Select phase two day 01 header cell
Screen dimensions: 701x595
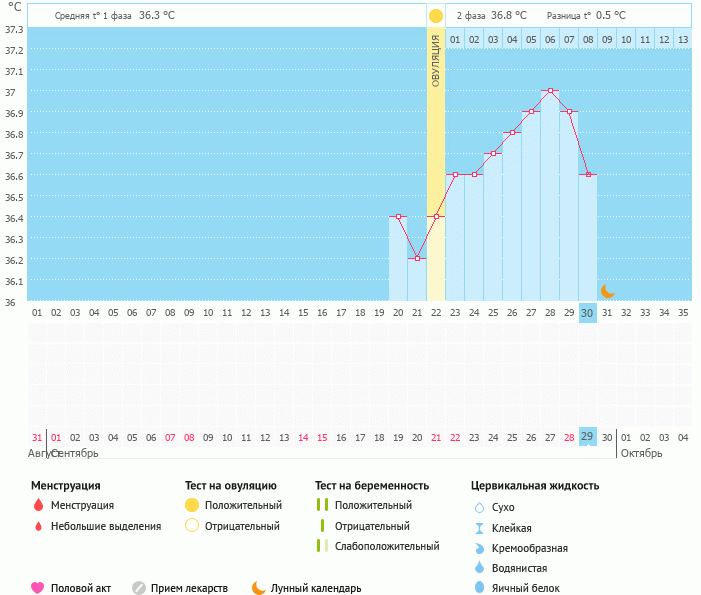pos(455,40)
